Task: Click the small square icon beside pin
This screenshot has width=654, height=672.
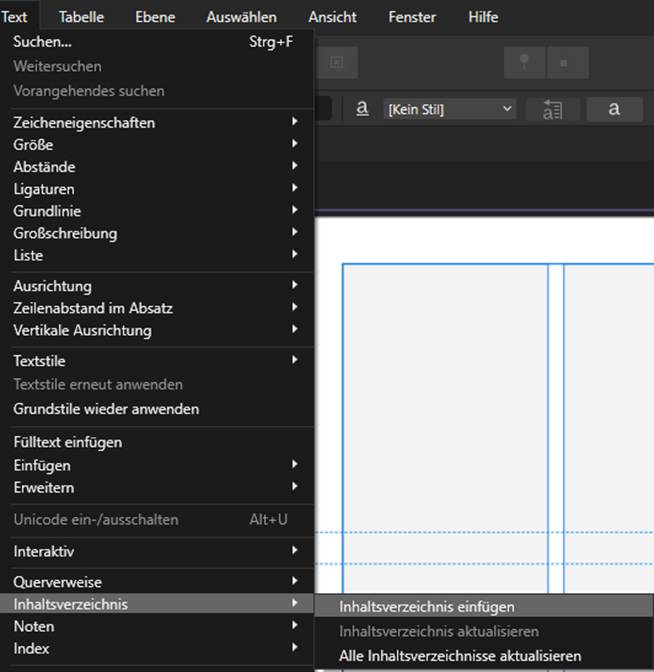Action: click(x=568, y=63)
